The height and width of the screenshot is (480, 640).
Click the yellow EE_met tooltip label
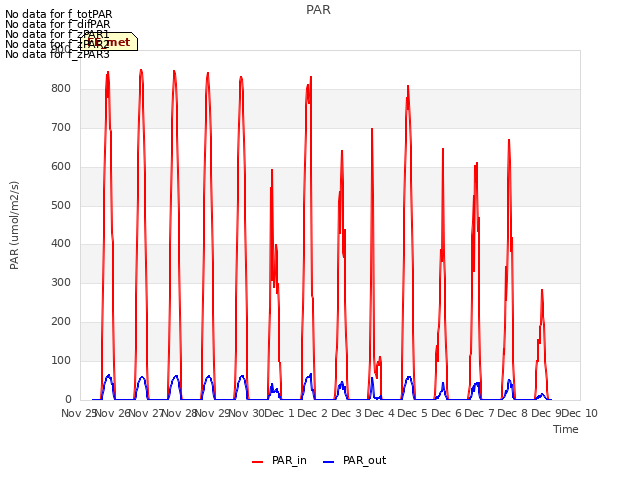click(109, 42)
